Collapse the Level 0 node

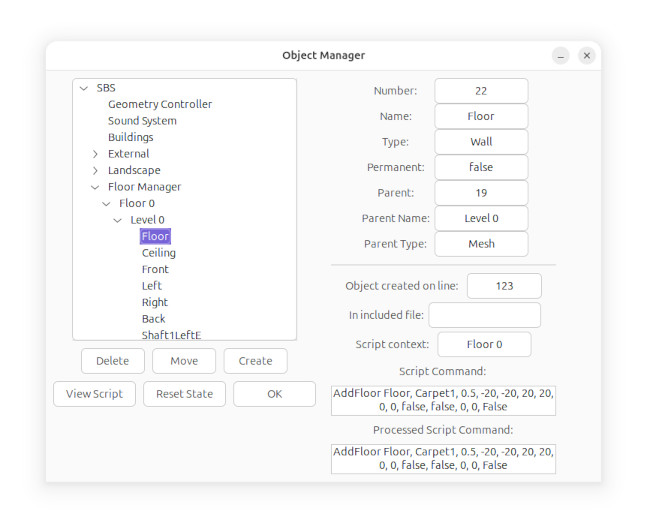(118, 220)
